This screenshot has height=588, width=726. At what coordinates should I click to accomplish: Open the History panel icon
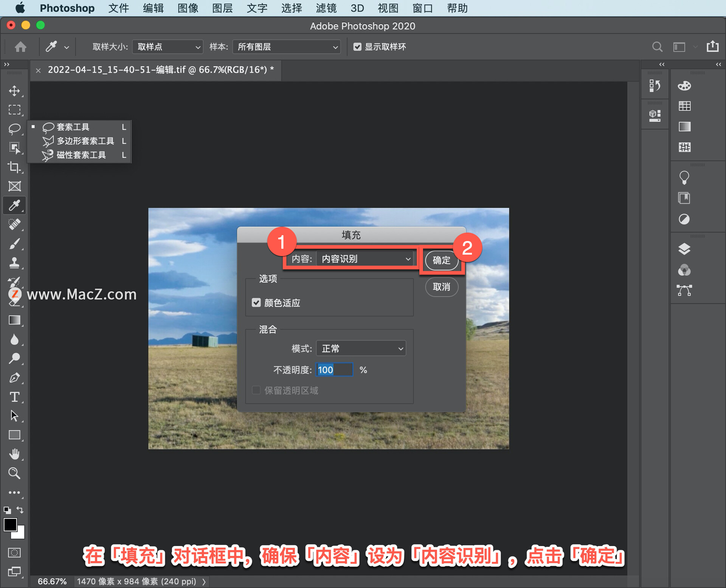(655, 86)
